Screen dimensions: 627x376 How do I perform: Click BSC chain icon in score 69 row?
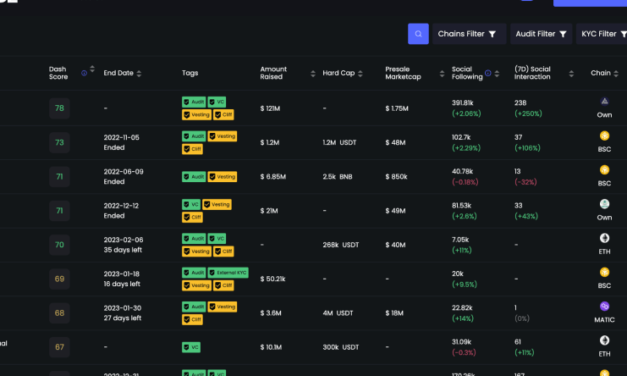(605, 272)
